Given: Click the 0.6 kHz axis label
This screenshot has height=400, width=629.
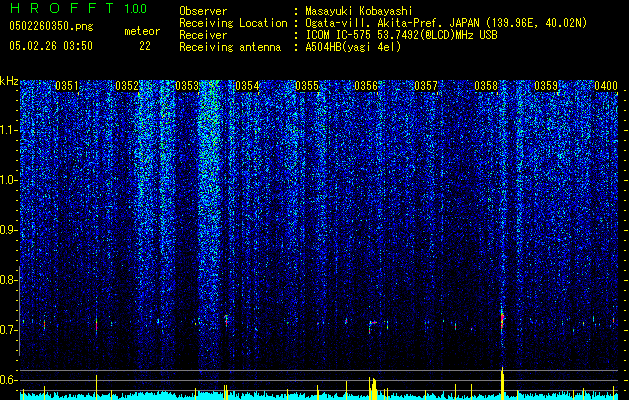Looking at the screenshot, I should point(9,380).
